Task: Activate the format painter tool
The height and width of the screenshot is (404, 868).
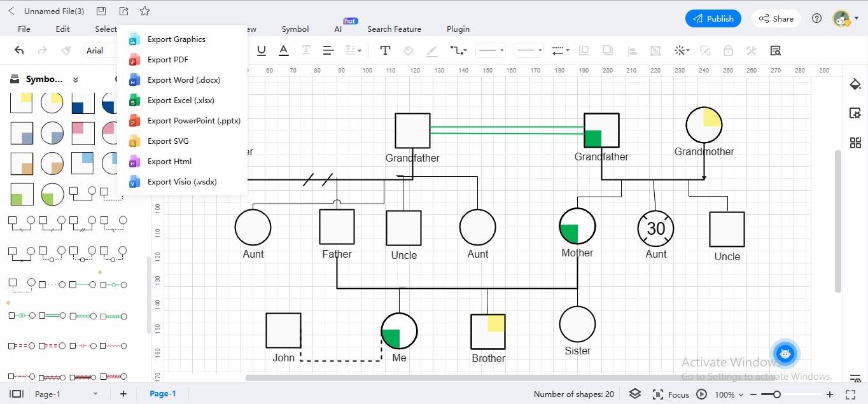Action: [x=66, y=50]
